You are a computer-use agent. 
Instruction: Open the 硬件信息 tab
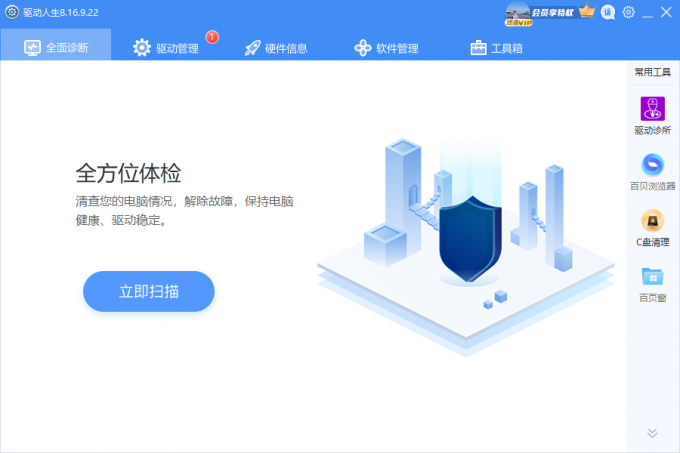(276, 48)
